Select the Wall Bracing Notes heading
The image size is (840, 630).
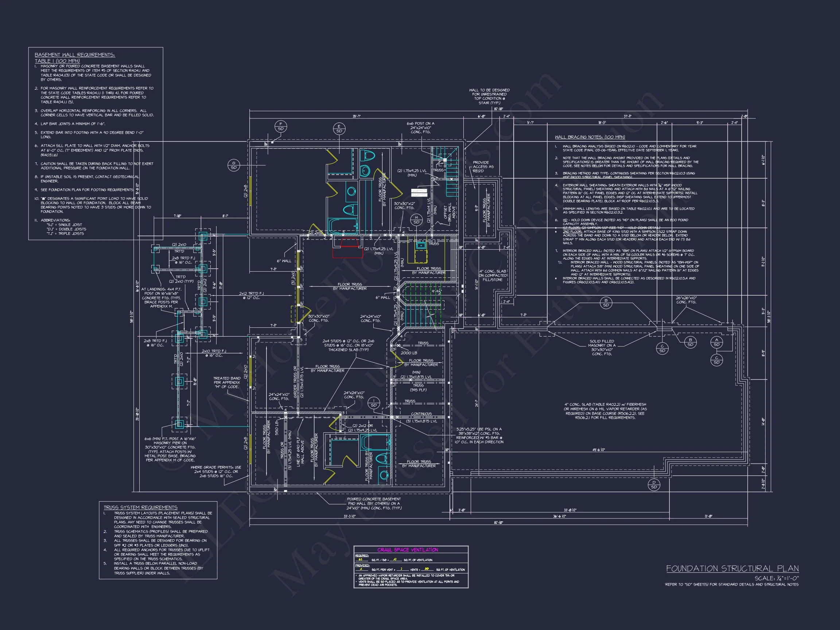590,137
